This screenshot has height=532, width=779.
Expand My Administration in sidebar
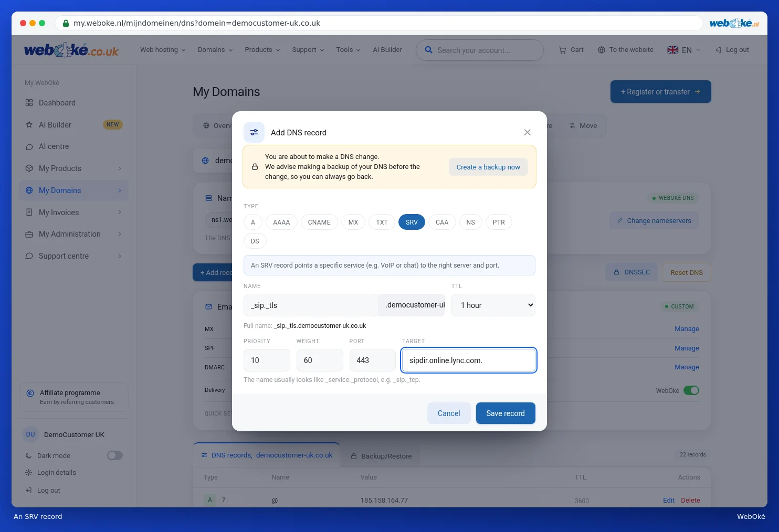point(73,234)
